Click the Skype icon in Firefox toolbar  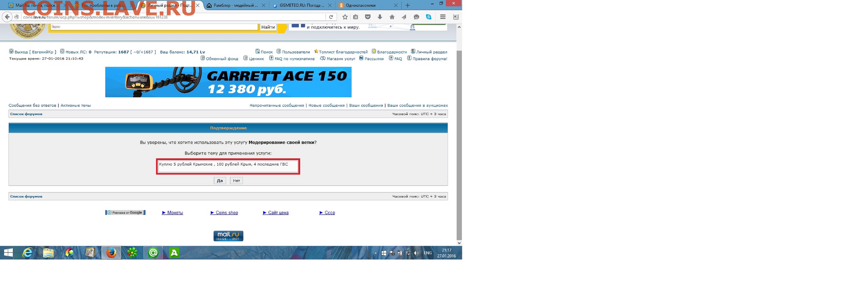[x=429, y=17]
